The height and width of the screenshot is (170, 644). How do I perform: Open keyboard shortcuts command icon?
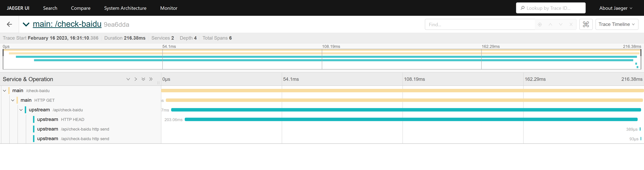586,24
